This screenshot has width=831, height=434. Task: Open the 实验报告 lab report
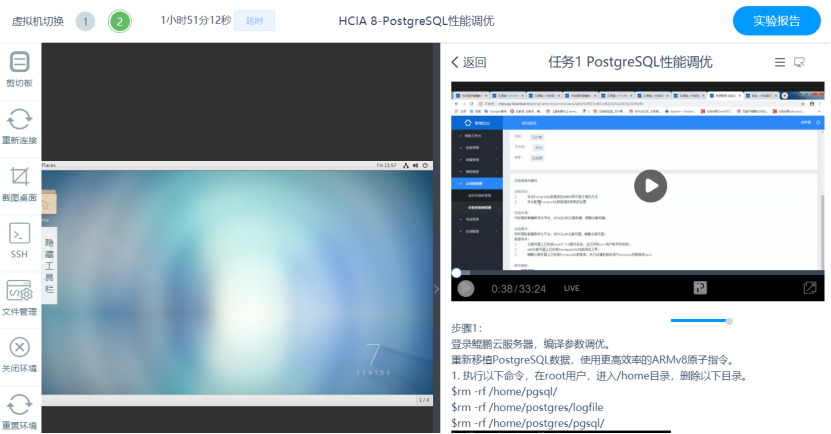pos(775,21)
